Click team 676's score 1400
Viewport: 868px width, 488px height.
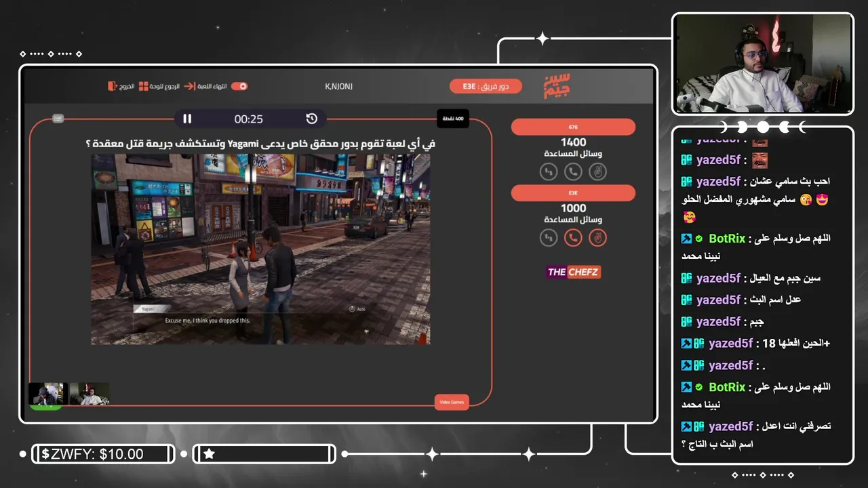pos(573,142)
